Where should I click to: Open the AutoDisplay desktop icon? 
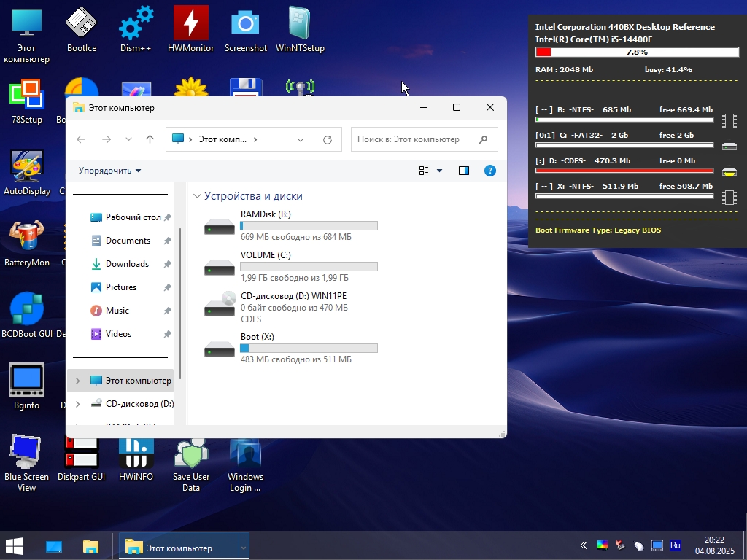(27, 172)
